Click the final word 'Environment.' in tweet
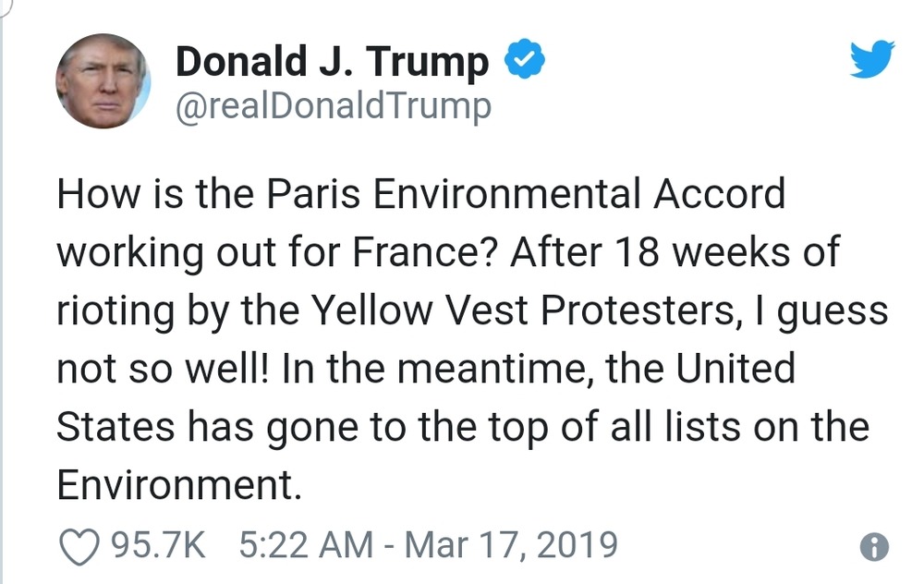Image resolution: width=924 pixels, height=584 pixels. (x=179, y=484)
